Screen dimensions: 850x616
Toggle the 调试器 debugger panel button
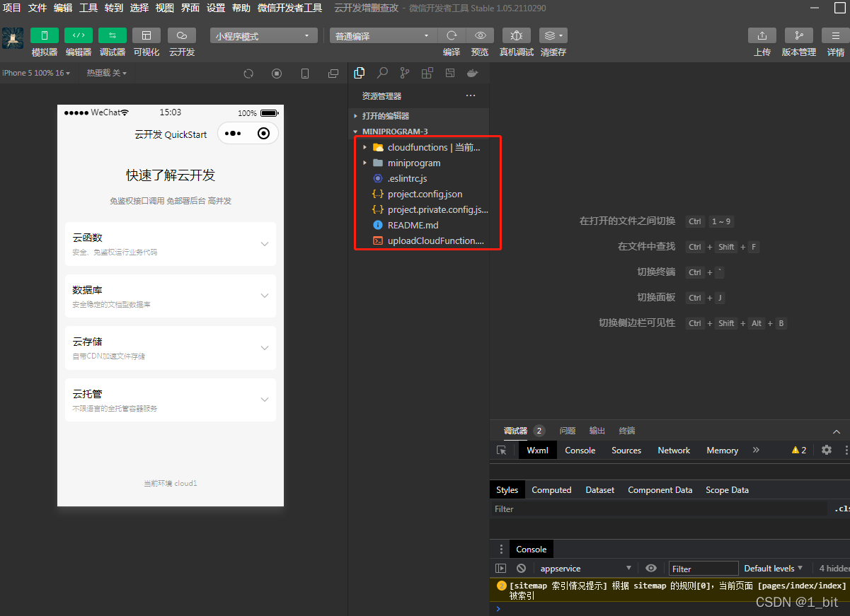click(113, 35)
